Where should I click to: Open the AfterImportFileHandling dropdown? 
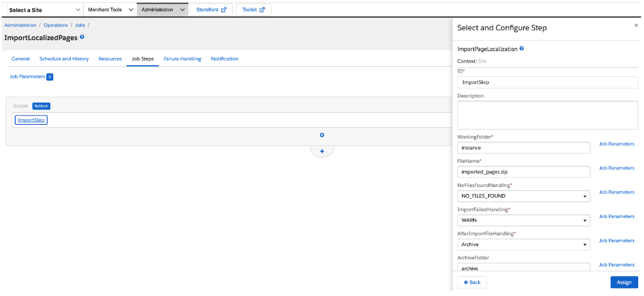[523, 244]
